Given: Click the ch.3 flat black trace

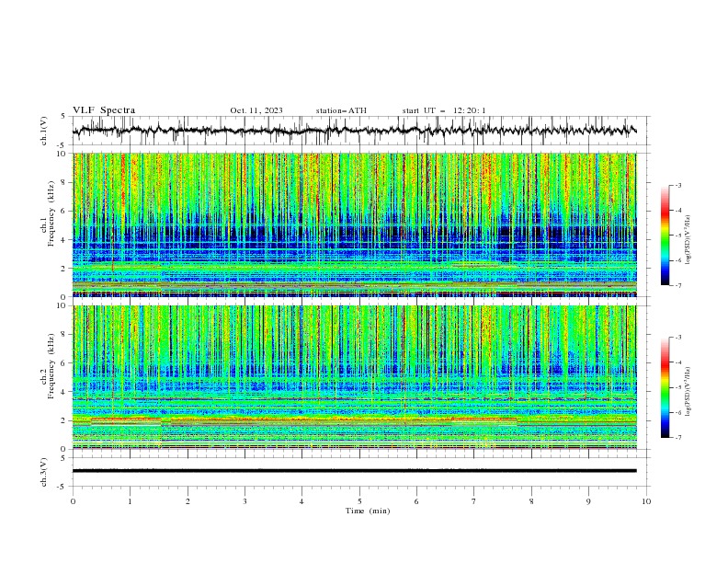Looking at the screenshot, I should pos(354,471).
